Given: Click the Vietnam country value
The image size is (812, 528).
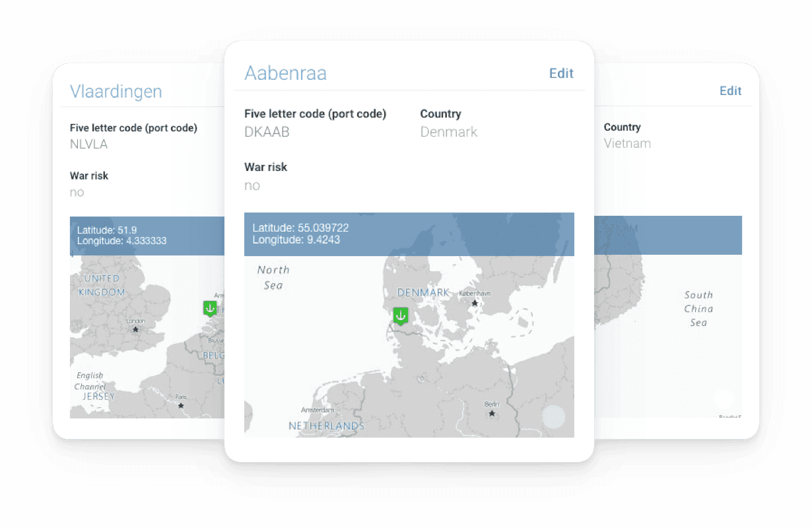Looking at the screenshot, I should 627,143.
